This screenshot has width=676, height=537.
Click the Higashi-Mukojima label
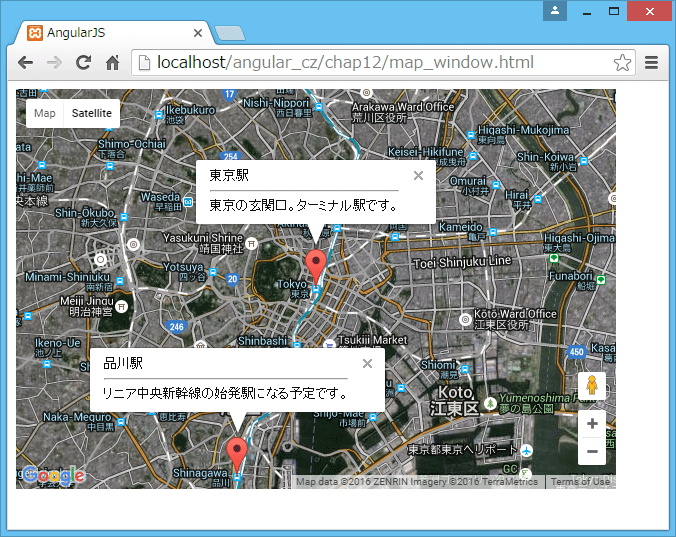pos(523,130)
